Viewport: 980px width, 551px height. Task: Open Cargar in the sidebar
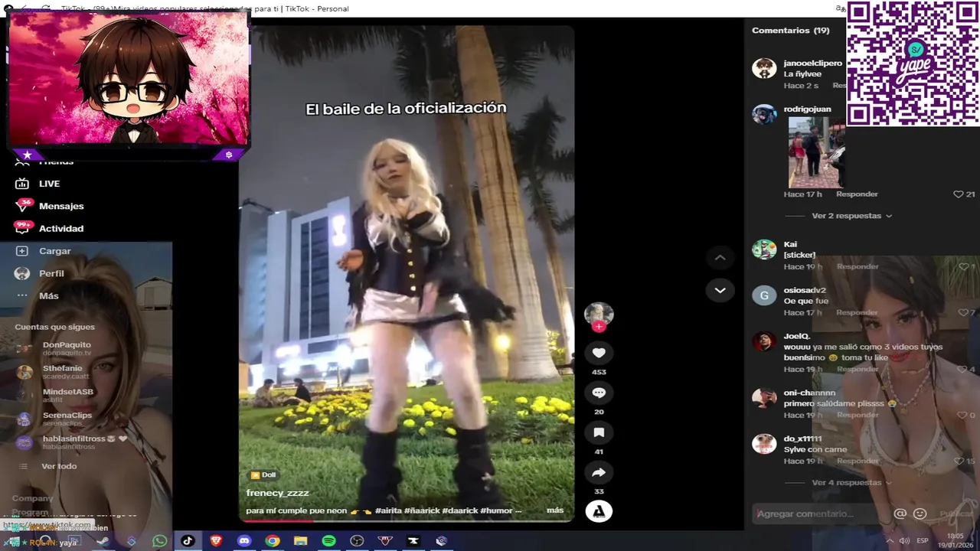[54, 251]
